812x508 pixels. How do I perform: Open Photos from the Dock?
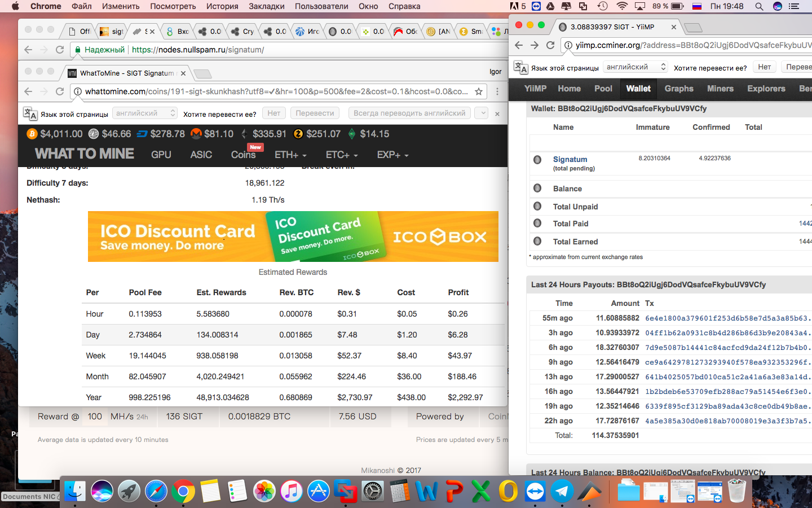(264, 492)
